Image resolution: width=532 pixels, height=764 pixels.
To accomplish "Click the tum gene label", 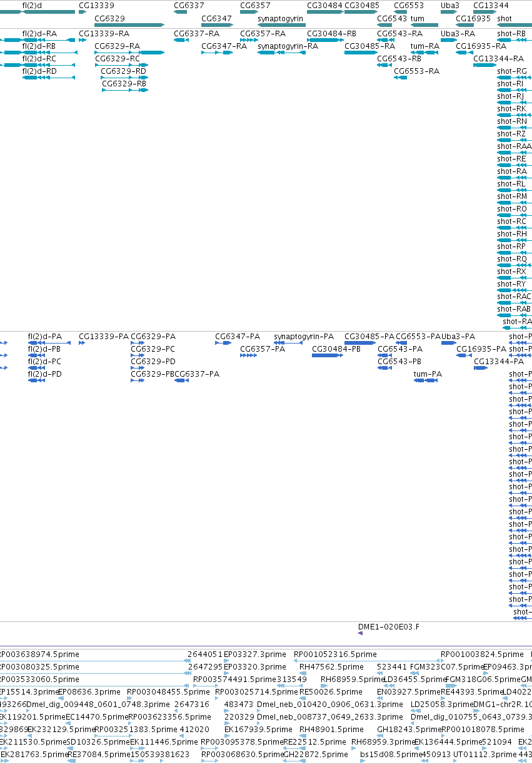I will (x=417, y=19).
